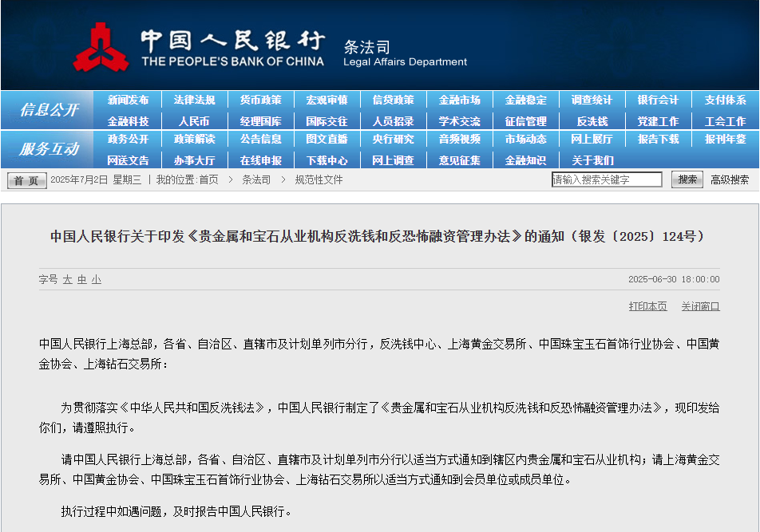Open 首页 breadcrumb link

pyautogui.click(x=208, y=179)
